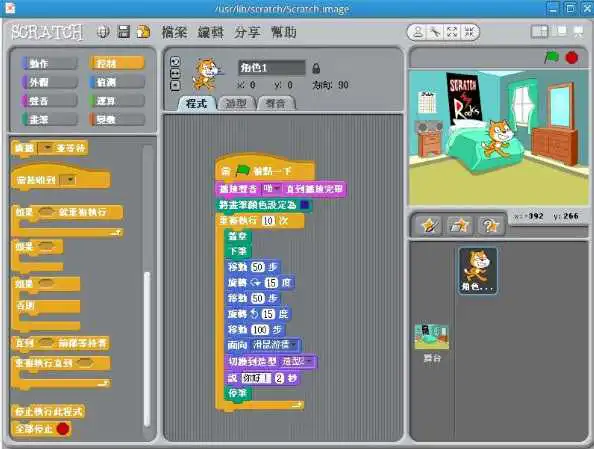The width and height of the screenshot is (594, 449).
Task: Paint a new sprite with the star brush icon
Action: tap(428, 225)
